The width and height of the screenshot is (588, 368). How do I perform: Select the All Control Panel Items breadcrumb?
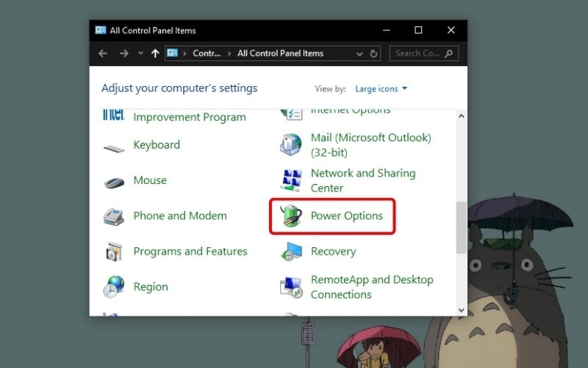pyautogui.click(x=280, y=54)
